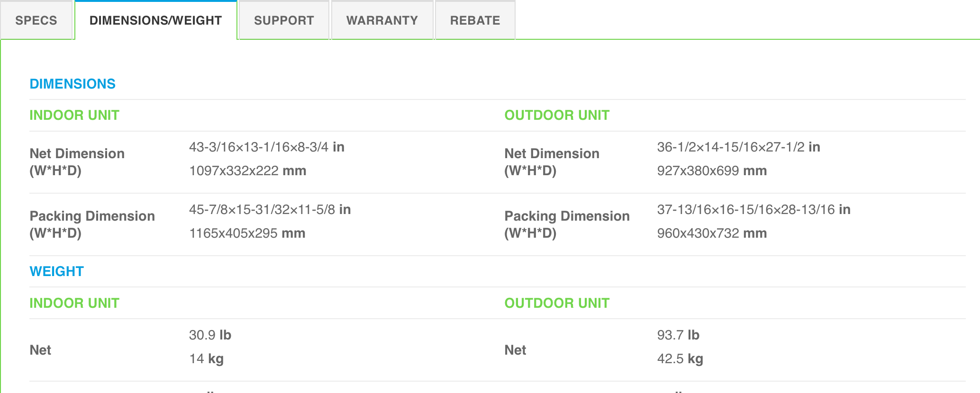
Task: Click indoor net dimension inches value
Action: pos(266,147)
